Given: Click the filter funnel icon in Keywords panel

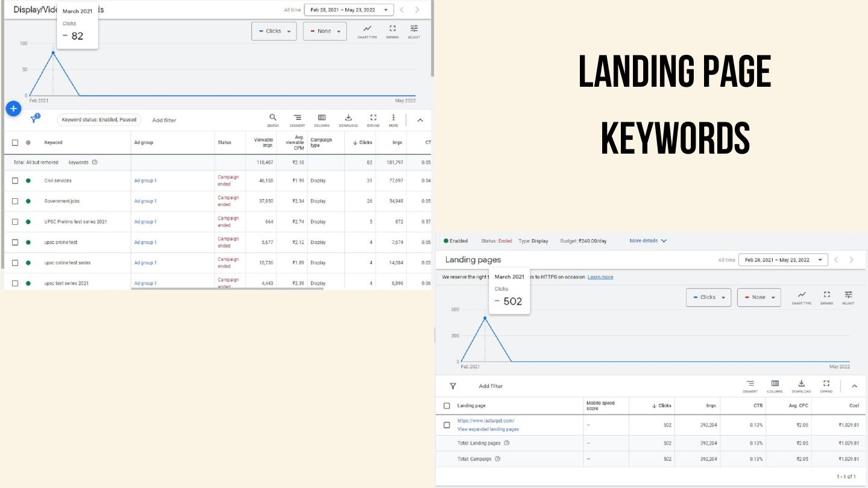Looking at the screenshot, I should (34, 119).
